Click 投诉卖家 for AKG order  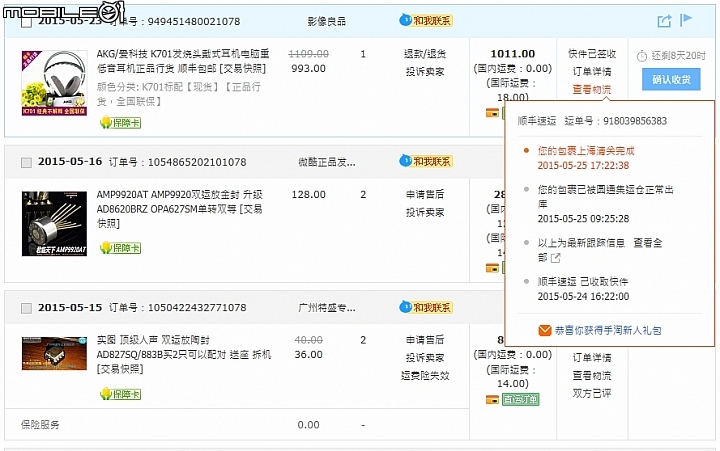tap(425, 72)
